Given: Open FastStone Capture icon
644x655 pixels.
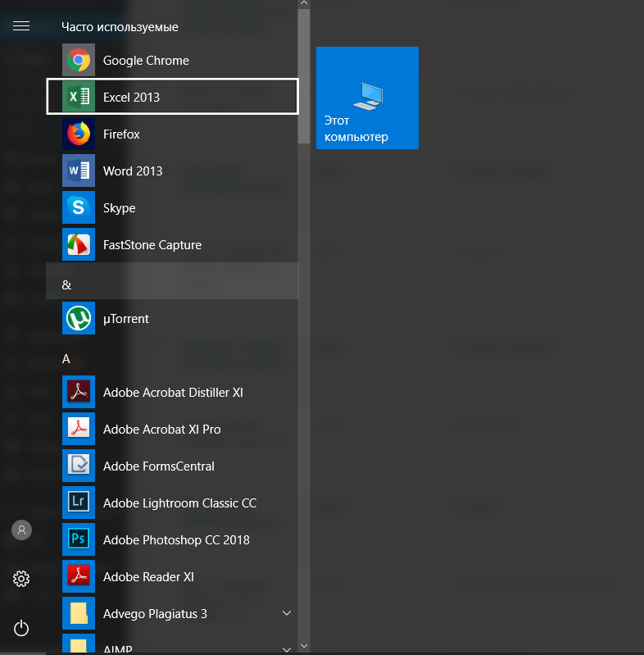Looking at the screenshot, I should [79, 245].
